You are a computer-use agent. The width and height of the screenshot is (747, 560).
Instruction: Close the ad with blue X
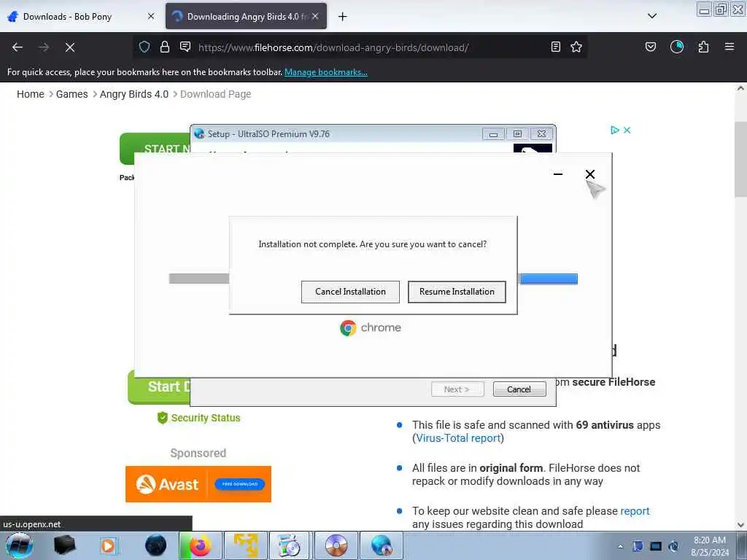(627, 130)
